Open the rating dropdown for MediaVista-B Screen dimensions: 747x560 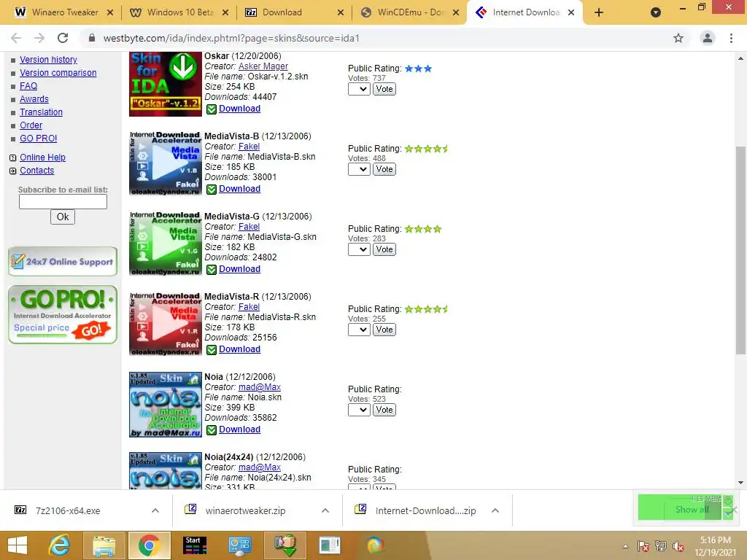[x=359, y=169]
